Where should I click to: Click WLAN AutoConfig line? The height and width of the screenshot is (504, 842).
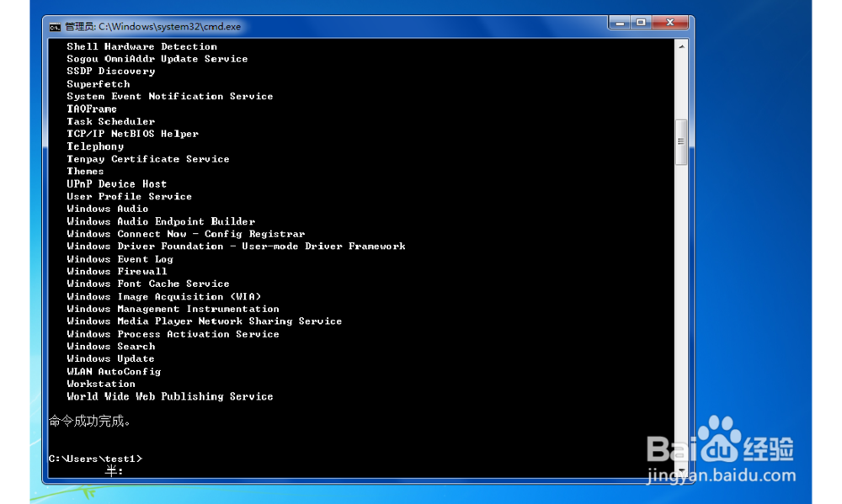point(114,372)
